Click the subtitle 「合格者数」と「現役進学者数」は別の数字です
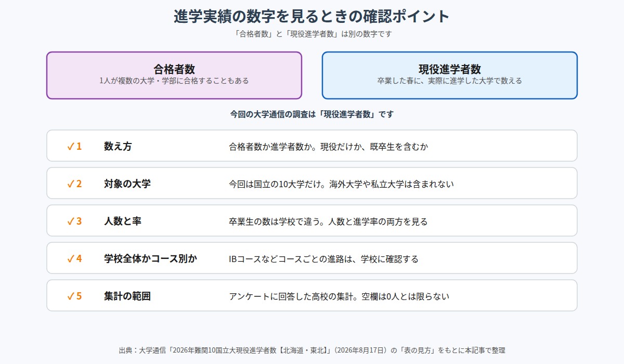This screenshot has width=624, height=364. tap(311, 34)
